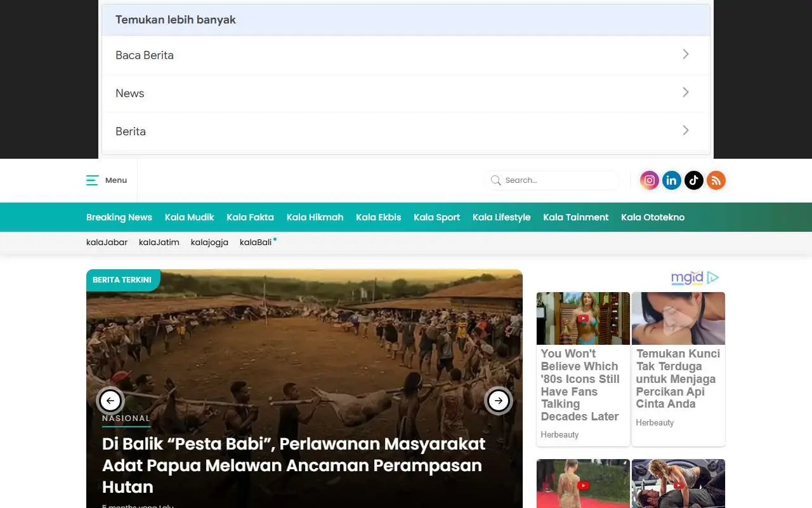This screenshot has height=508, width=812.
Task: Open the LinkedIn social icon
Action: click(672, 180)
